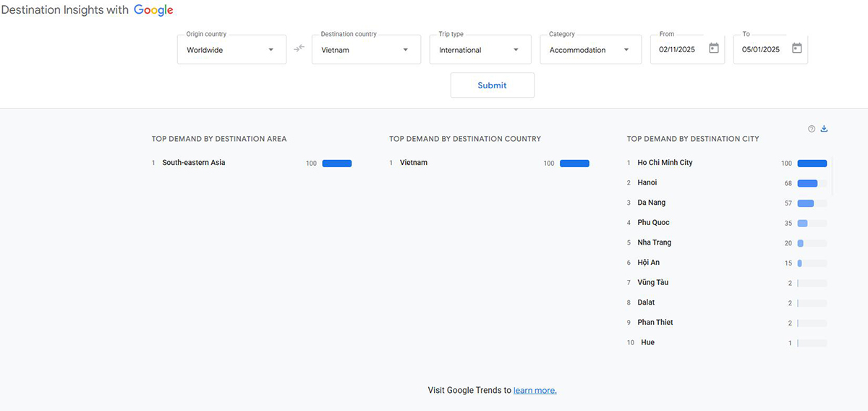Click the help question mark icon

(812, 129)
